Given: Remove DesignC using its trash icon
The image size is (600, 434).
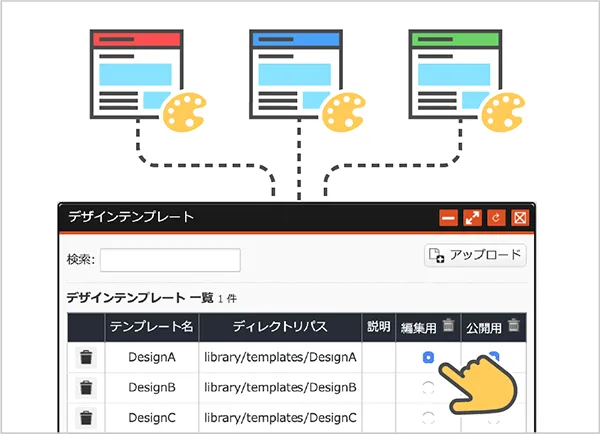Looking at the screenshot, I should tap(86, 417).
